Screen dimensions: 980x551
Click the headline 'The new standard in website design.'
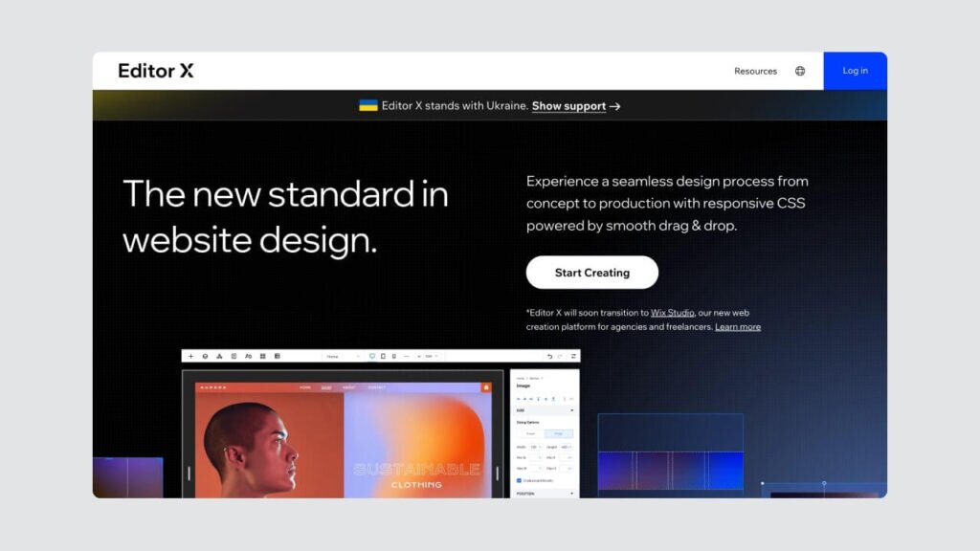click(285, 217)
